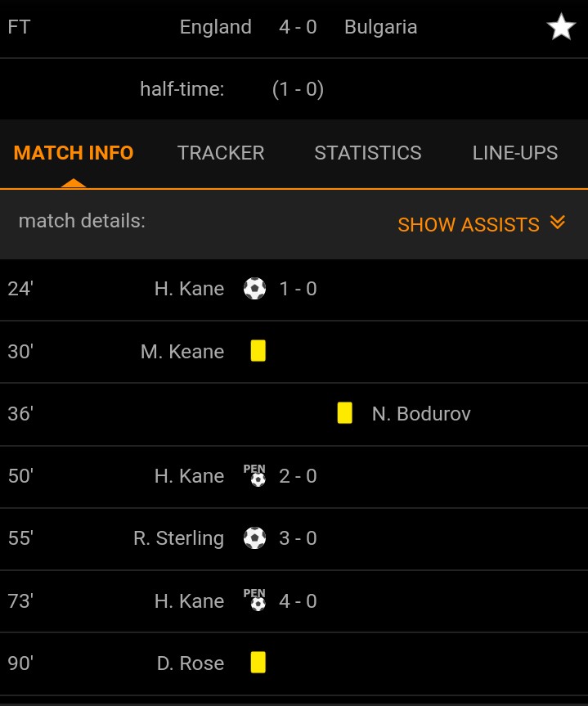
Task: Select the England team name
Action: click(x=216, y=27)
